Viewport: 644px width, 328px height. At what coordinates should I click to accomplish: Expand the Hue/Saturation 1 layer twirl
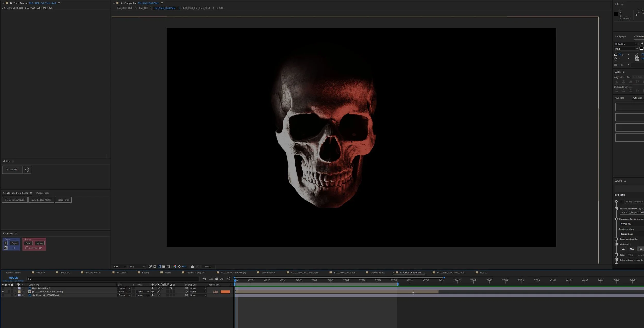point(16,288)
